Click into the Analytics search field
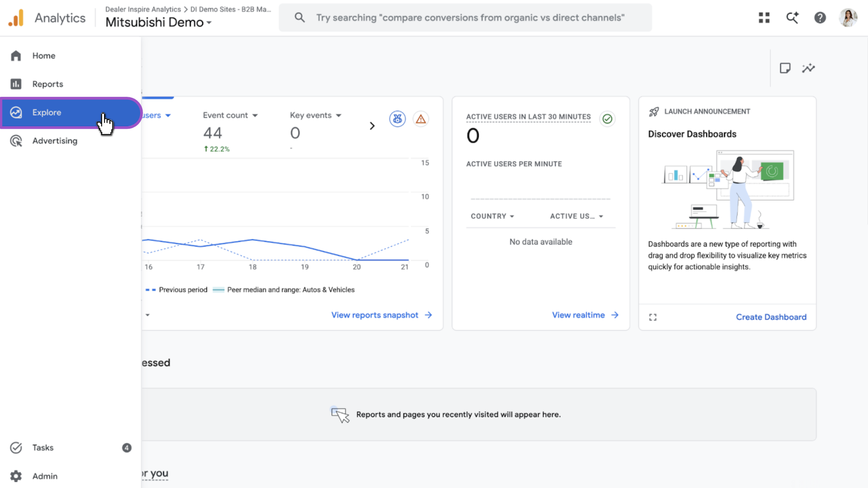Viewport: 868px width, 488px height. click(x=465, y=18)
